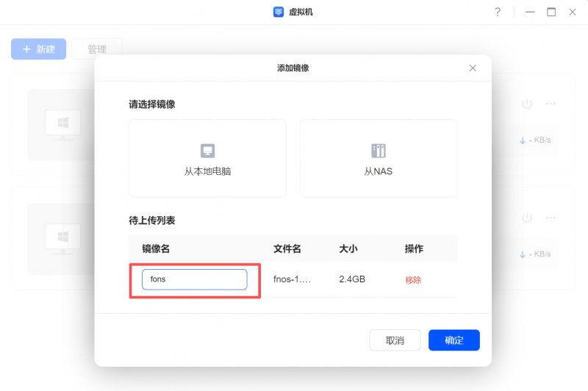This screenshot has height=391, width=588.
Task: Click the top virtual machine Windows thumbnail
Action: (62, 124)
